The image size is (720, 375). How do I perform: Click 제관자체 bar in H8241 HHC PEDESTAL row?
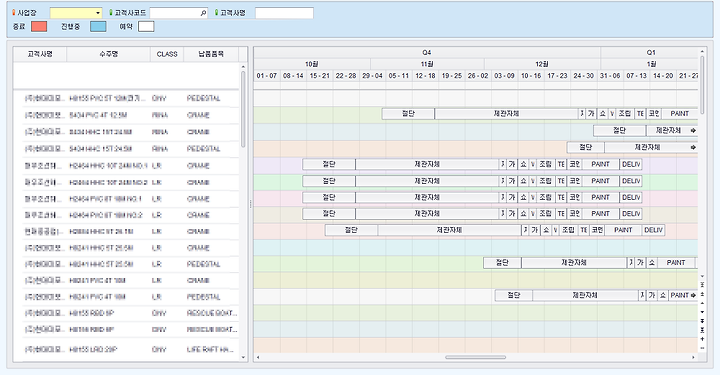(574, 263)
